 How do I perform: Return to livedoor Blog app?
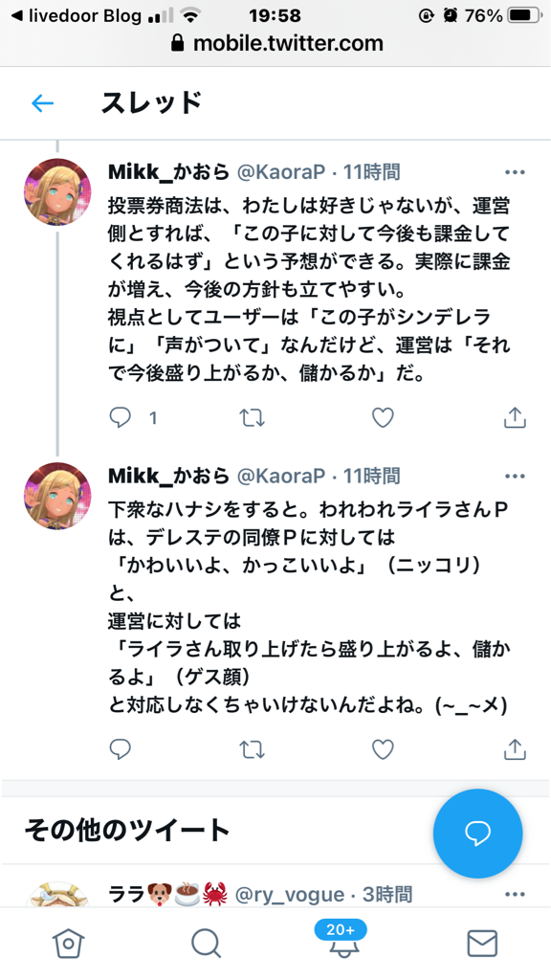point(76,15)
